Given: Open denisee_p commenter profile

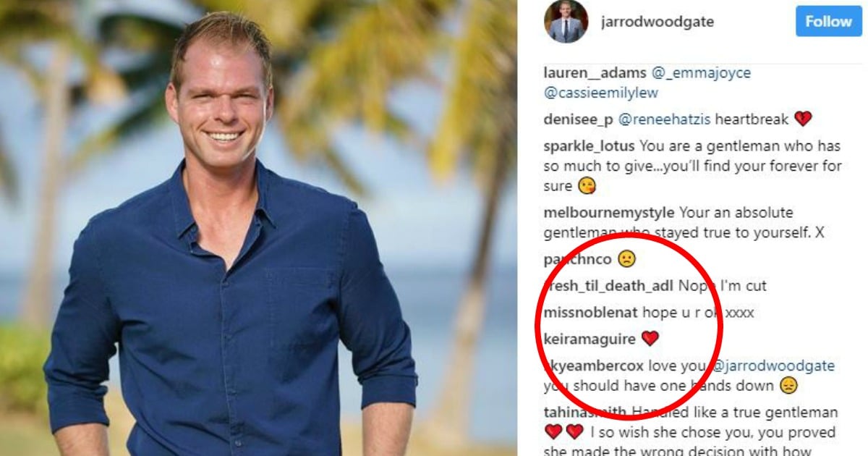Looking at the screenshot, I should point(579,119).
